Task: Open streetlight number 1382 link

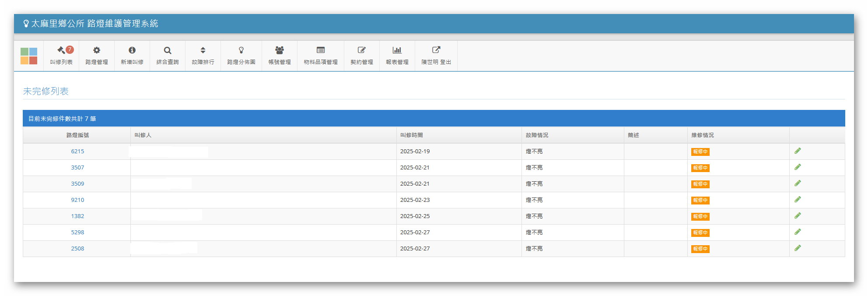Action: point(77,216)
